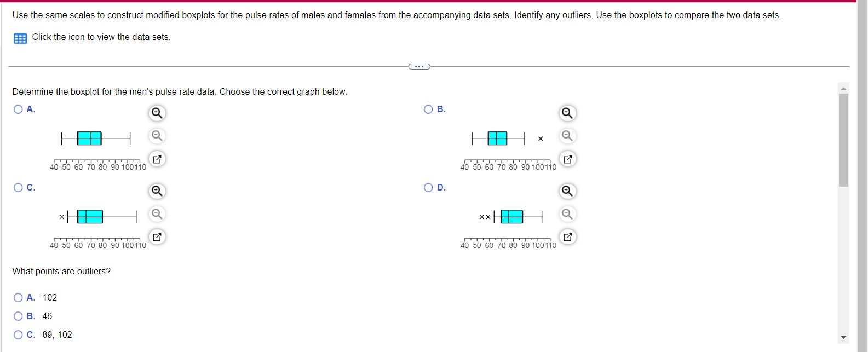This screenshot has height=352, width=868.
Task: Launch graph C in external window
Action: [157, 236]
